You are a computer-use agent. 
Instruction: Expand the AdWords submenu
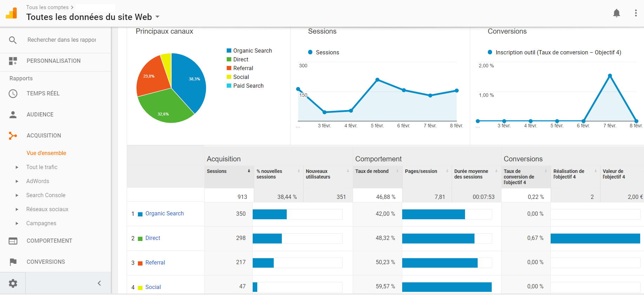tap(17, 181)
